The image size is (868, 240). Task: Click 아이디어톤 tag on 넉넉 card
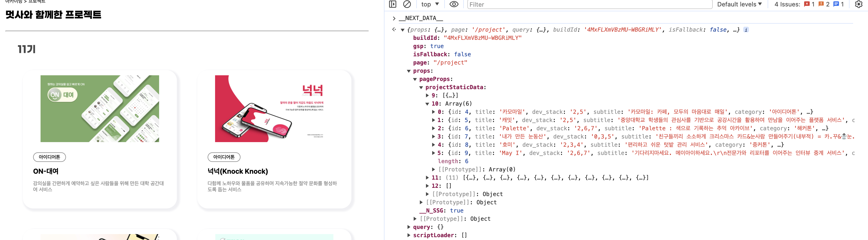click(224, 157)
